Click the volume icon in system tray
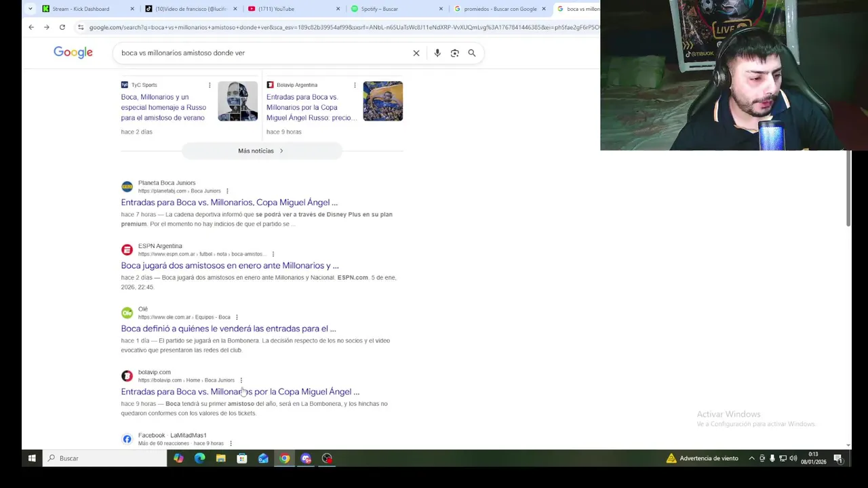Image resolution: width=868 pixels, height=488 pixels. pyautogui.click(x=793, y=458)
